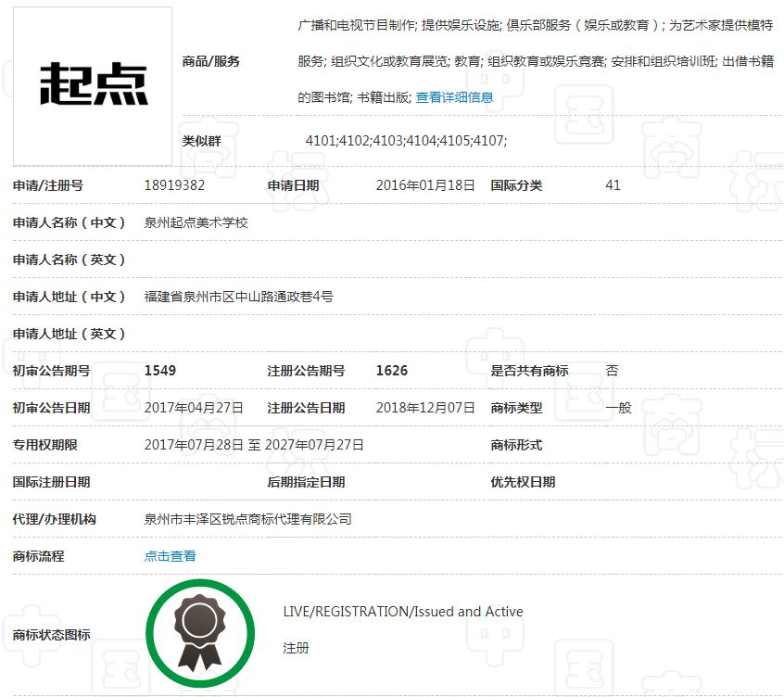Click the green registered status badge icon
The width and height of the screenshot is (784, 697).
coord(200,633)
